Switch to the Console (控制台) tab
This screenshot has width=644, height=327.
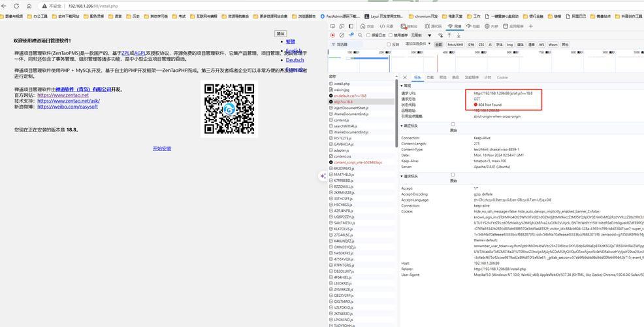(x=409, y=26)
